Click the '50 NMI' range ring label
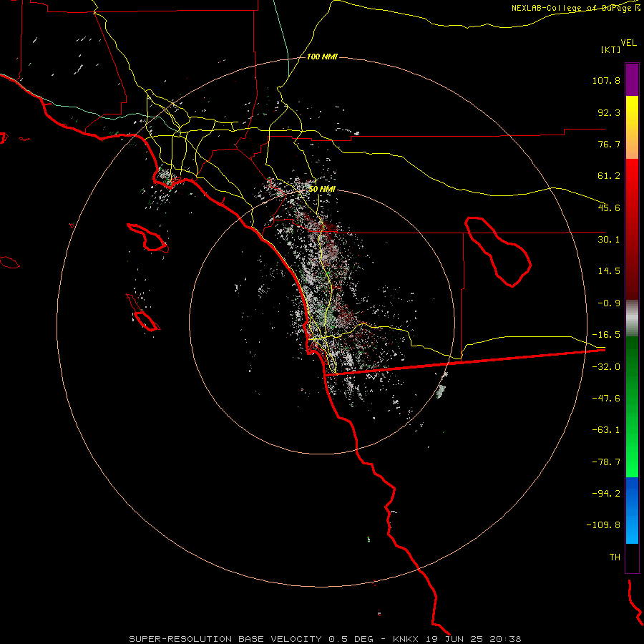The image size is (644, 644). point(322,190)
